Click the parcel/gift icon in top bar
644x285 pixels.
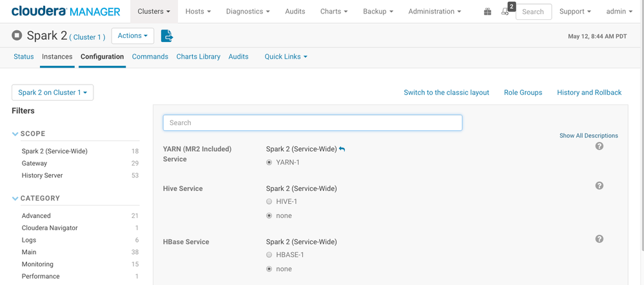click(487, 12)
